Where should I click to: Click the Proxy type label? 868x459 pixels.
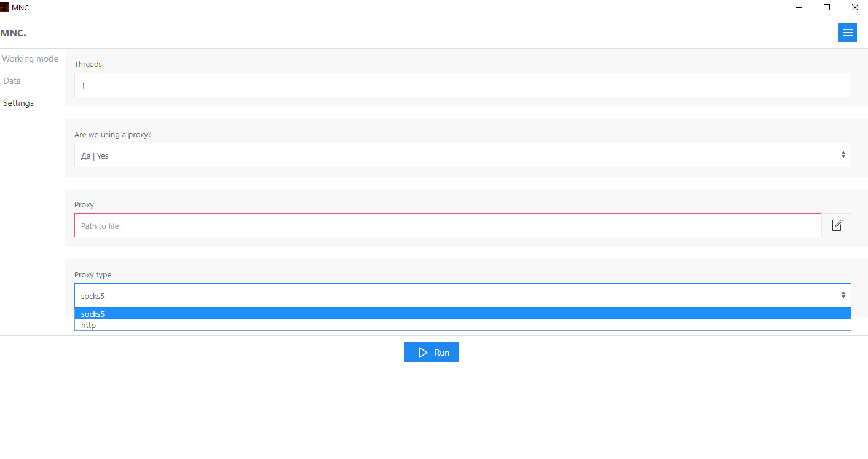click(x=93, y=275)
